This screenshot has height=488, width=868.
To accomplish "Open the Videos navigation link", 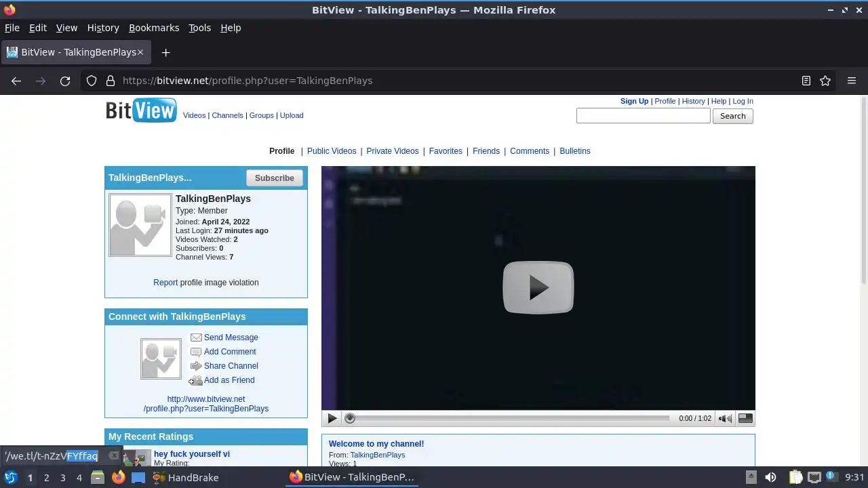I will 194,115.
